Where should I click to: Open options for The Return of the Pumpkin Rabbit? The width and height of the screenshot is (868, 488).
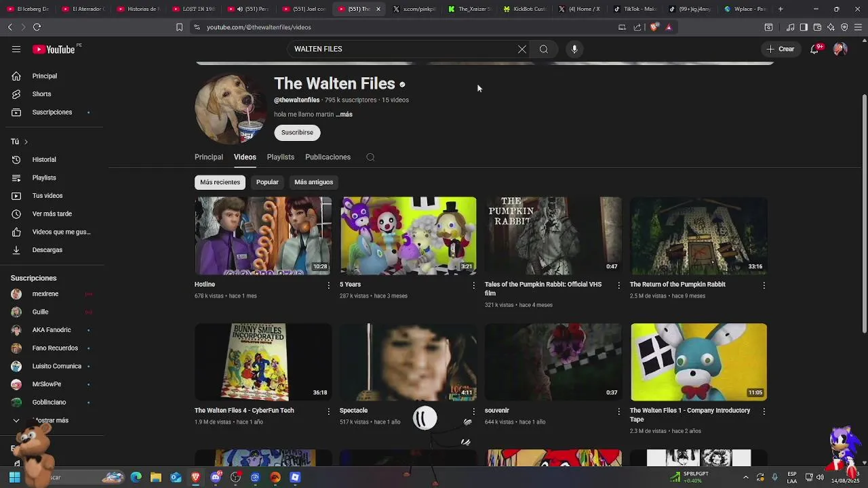point(764,285)
